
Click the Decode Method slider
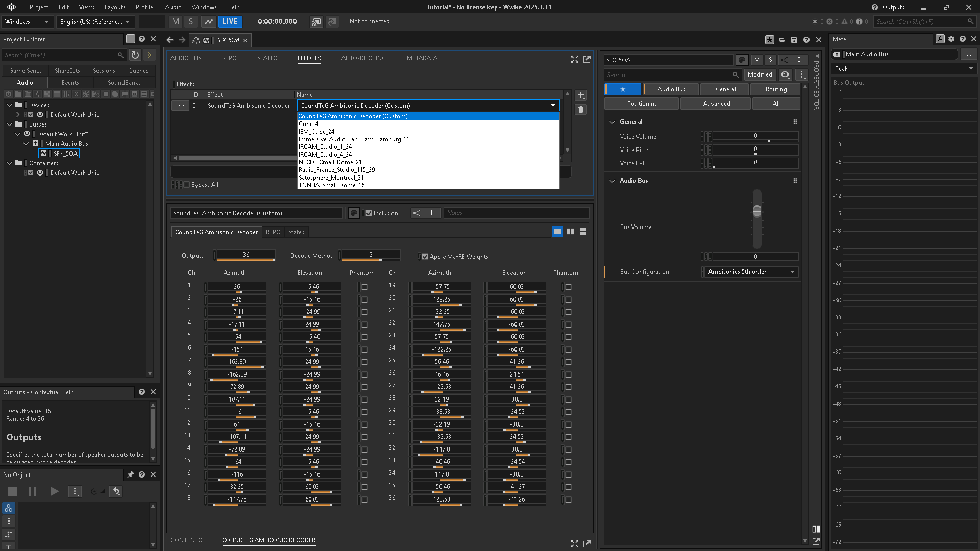click(x=371, y=255)
